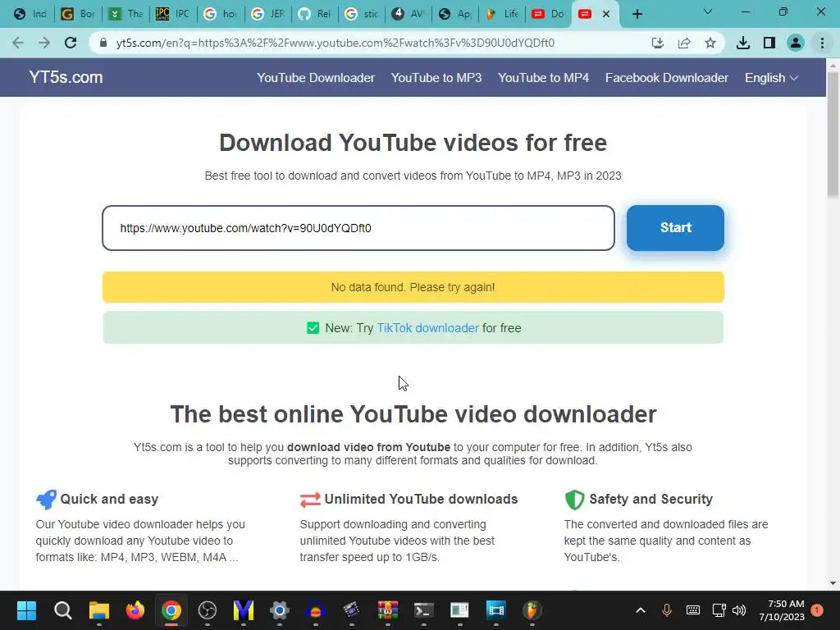Screen dimensions: 840x630
Task: Share this page using the share icon
Action: pos(684,43)
